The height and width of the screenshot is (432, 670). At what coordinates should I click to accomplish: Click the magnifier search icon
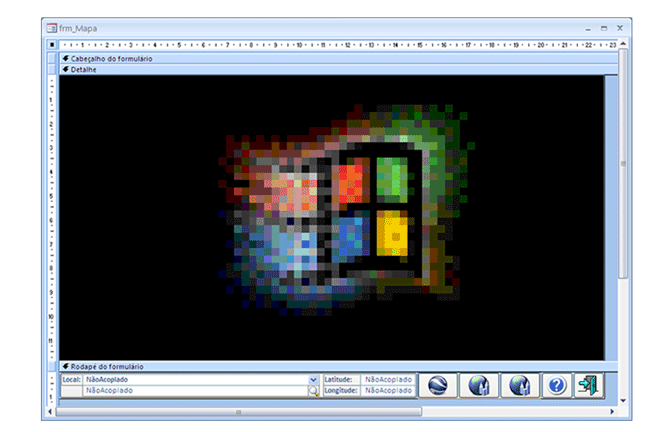pos(313,391)
